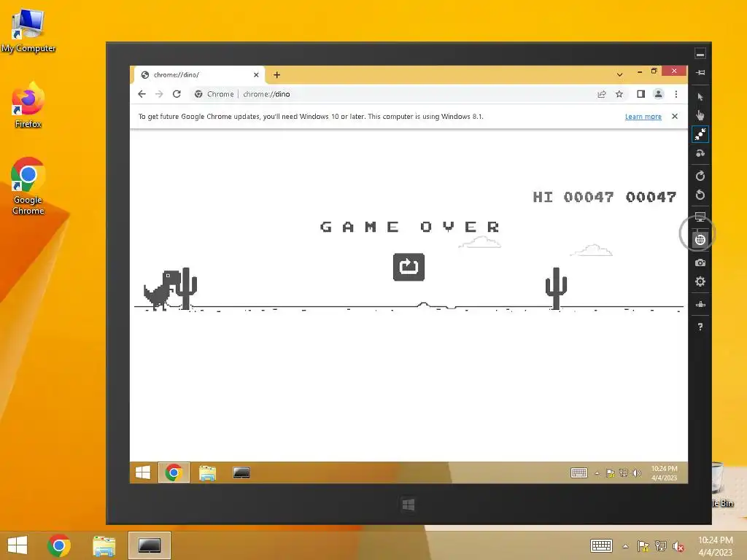Image resolution: width=747 pixels, height=560 pixels.
Task: Select basic touch mode hand icon
Action: point(700,115)
